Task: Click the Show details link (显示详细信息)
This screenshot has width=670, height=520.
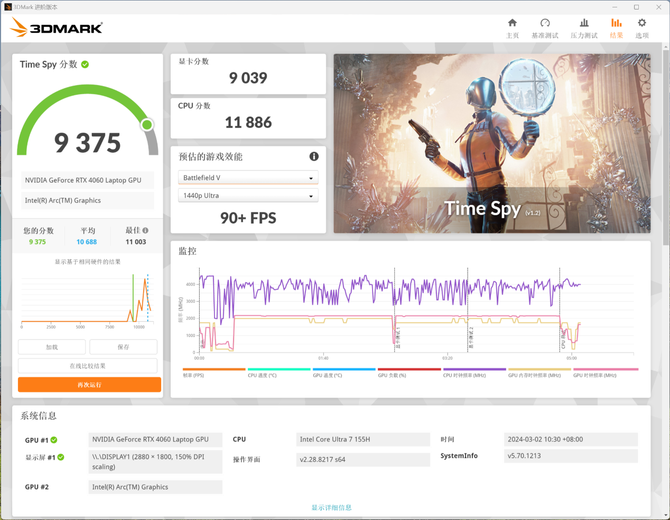Action: point(331,507)
